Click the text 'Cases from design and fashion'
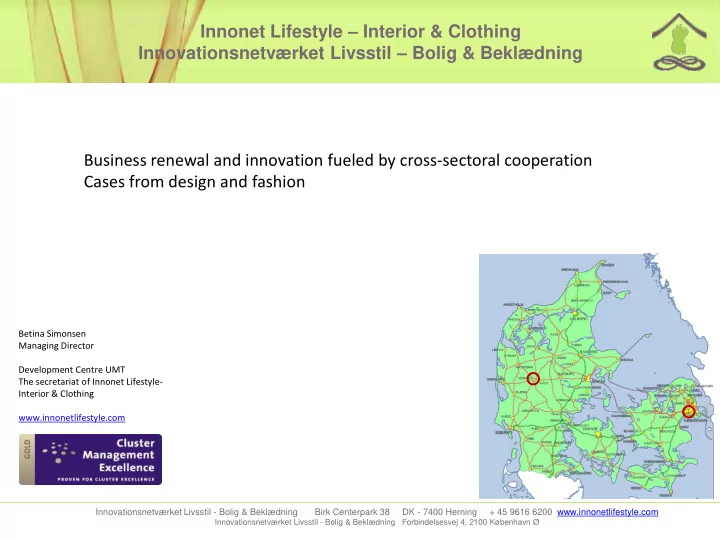 [194, 182]
